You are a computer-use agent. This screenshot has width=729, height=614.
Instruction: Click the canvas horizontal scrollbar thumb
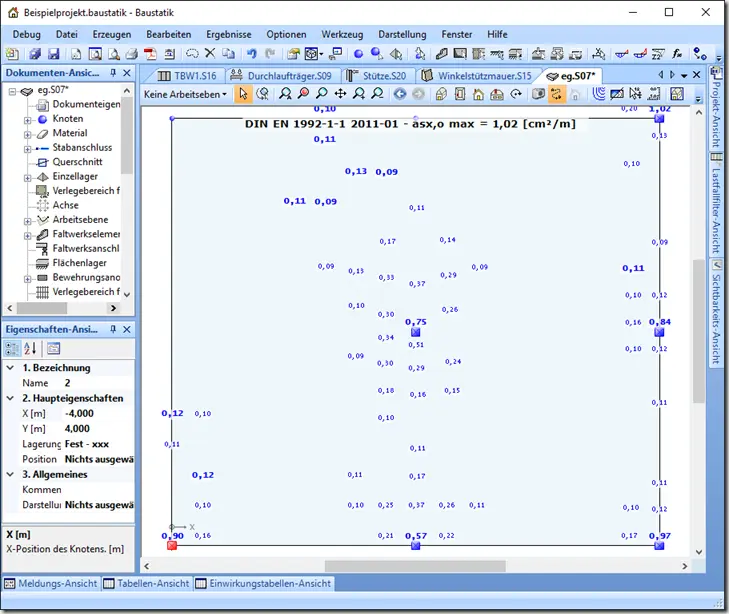pos(415,566)
